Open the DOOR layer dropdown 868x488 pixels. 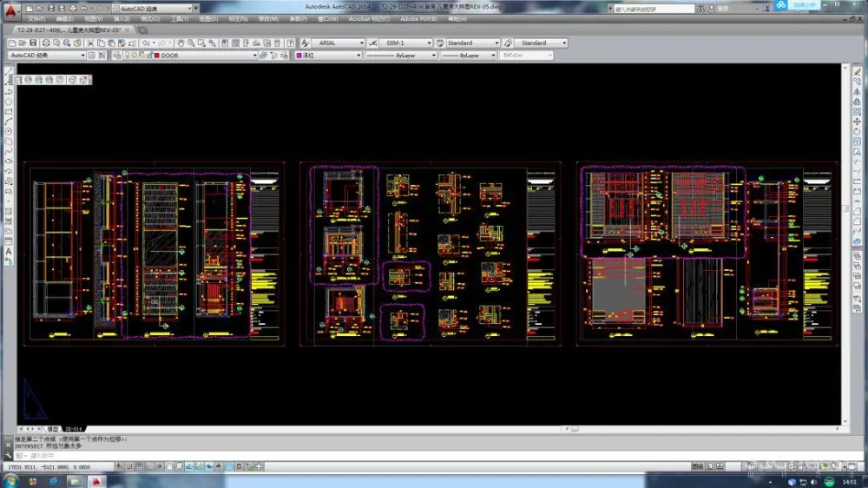[207, 55]
